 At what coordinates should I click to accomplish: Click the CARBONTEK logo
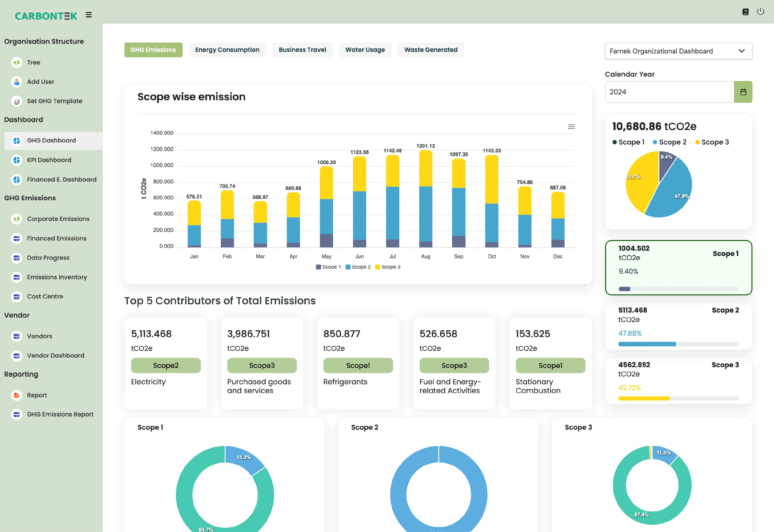point(46,16)
